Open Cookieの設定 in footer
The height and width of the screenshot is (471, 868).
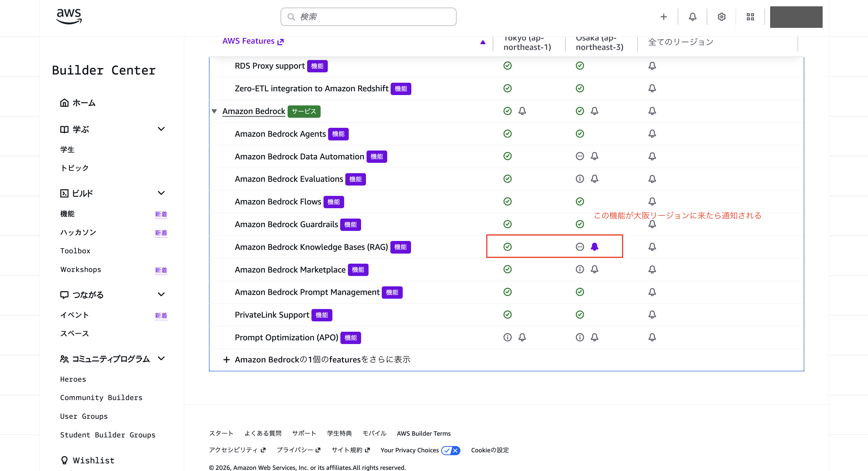coord(490,450)
